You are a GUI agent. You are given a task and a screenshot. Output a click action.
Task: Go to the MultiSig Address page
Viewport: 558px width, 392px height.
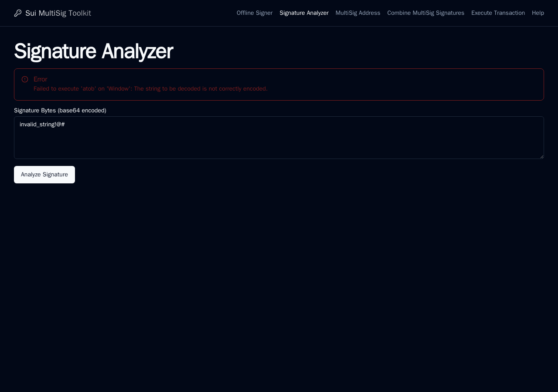(x=358, y=13)
